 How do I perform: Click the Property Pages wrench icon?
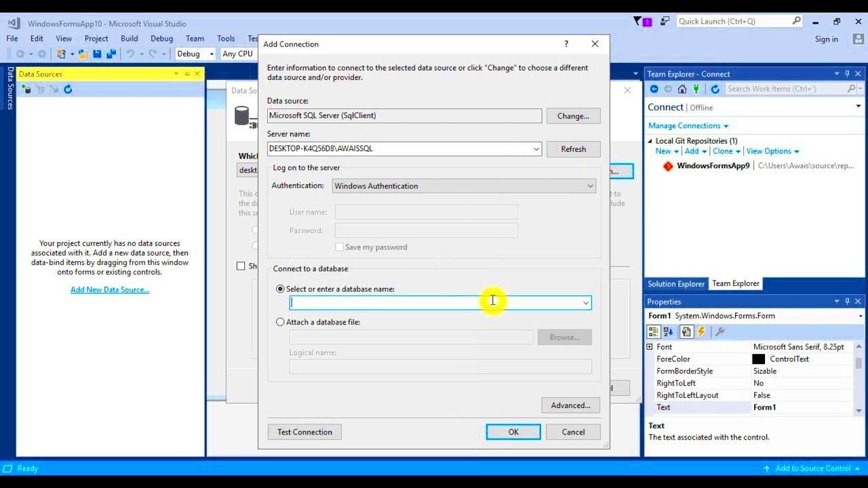pos(719,331)
